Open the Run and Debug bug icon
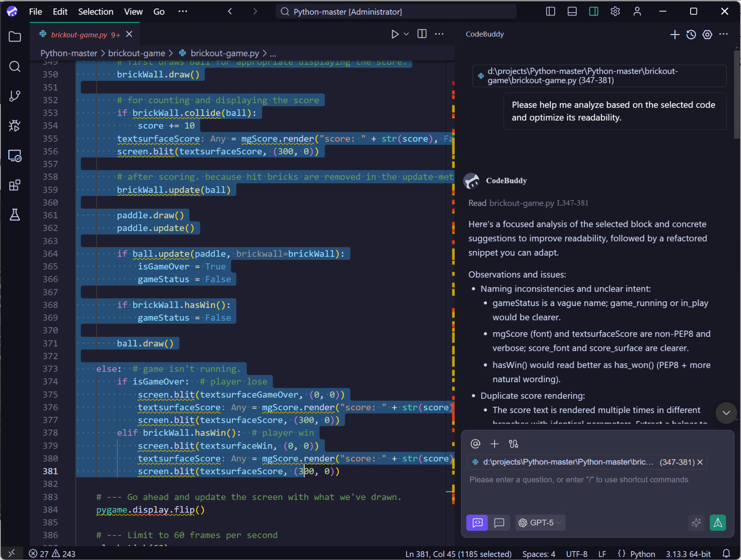The image size is (741, 560). coord(15,126)
